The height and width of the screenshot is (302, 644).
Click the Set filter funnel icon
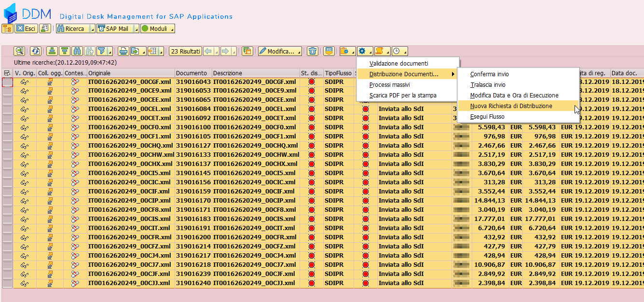[101, 51]
